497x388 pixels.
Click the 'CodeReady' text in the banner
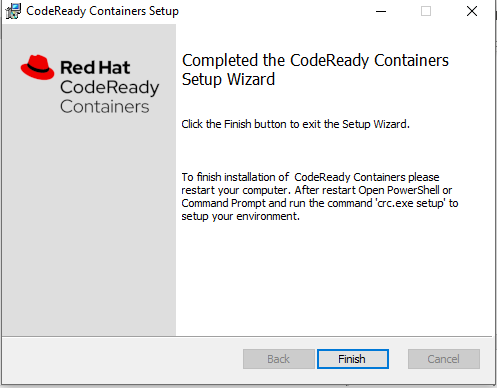coord(110,88)
